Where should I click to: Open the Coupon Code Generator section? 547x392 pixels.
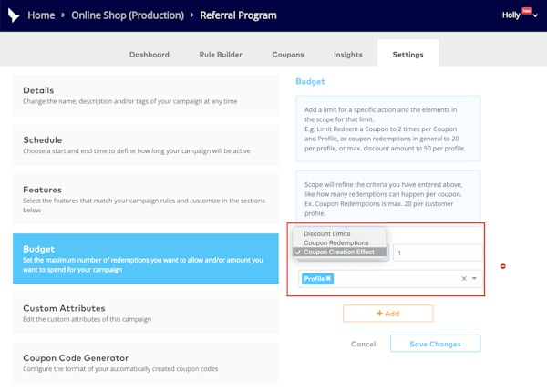point(146,363)
